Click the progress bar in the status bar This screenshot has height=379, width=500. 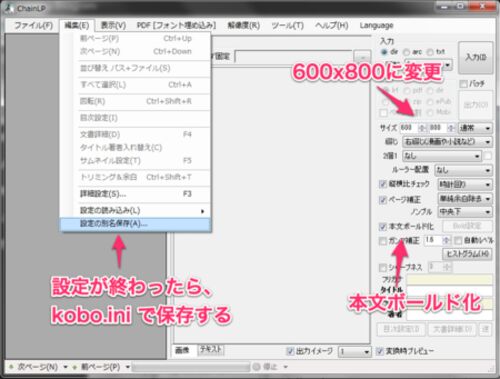(191, 367)
